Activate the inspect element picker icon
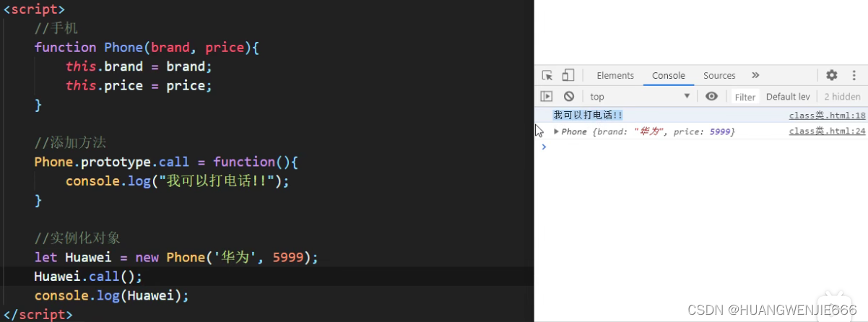The height and width of the screenshot is (322, 868). pyautogui.click(x=547, y=75)
